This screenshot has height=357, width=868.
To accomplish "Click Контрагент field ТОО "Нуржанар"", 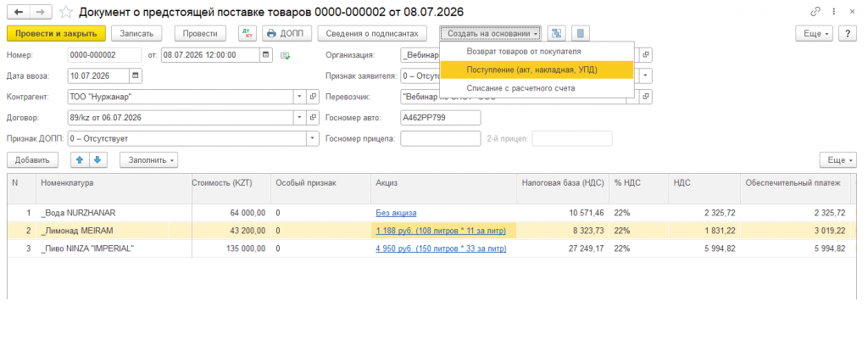I will coord(181,97).
